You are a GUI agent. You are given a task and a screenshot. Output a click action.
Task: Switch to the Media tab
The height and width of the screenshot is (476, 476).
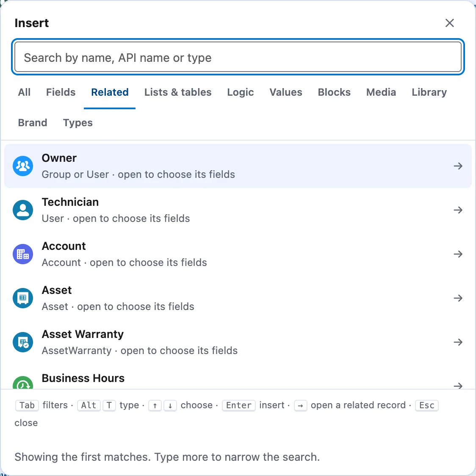pos(381,92)
